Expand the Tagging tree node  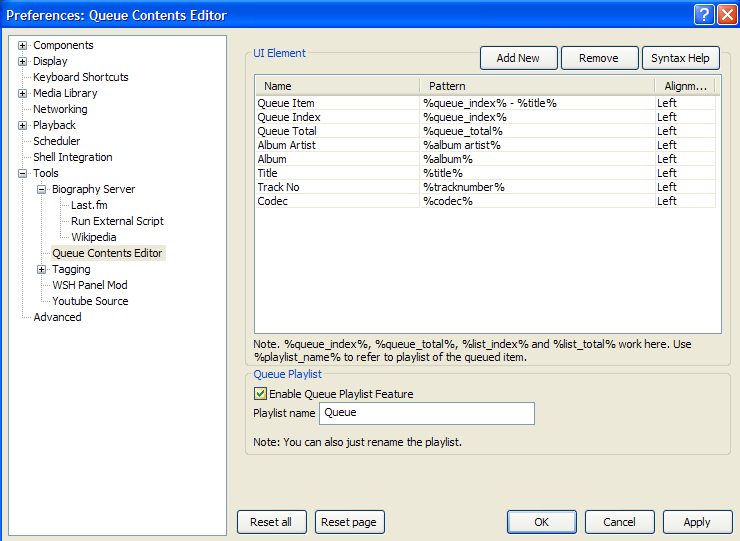coord(42,269)
